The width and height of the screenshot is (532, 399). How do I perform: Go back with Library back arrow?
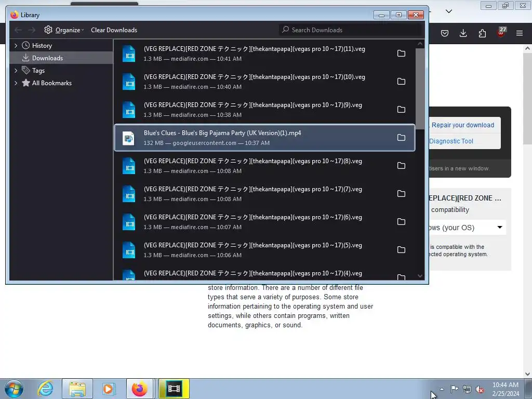(x=18, y=30)
